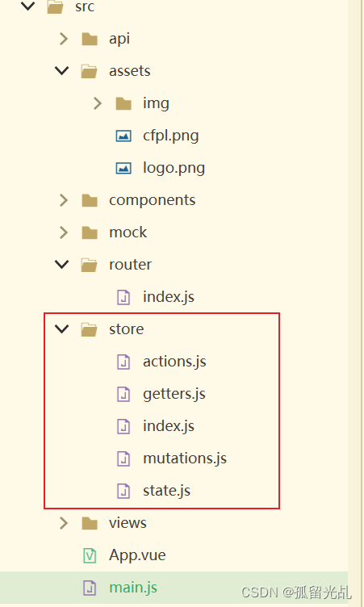Screen dimensions: 364x607
Task: Click the img folder icon
Action: pyautogui.click(x=123, y=103)
